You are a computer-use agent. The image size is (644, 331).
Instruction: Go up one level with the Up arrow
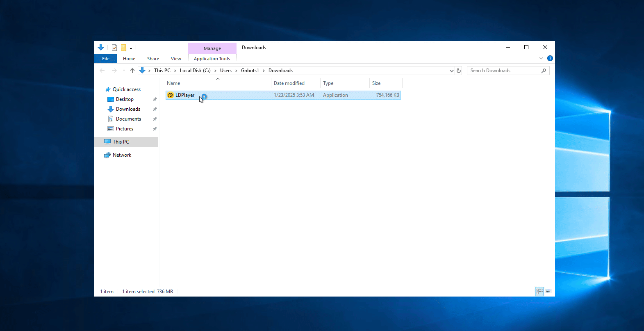pyautogui.click(x=132, y=71)
